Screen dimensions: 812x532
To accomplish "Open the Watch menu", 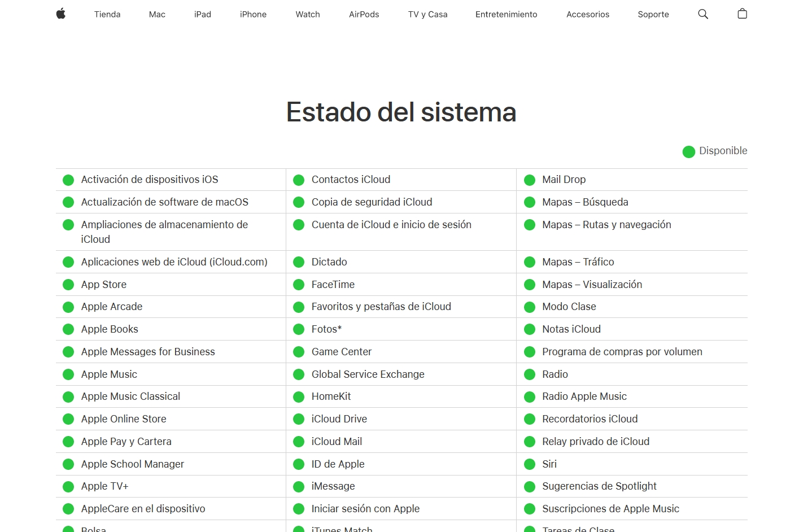I will [308, 14].
